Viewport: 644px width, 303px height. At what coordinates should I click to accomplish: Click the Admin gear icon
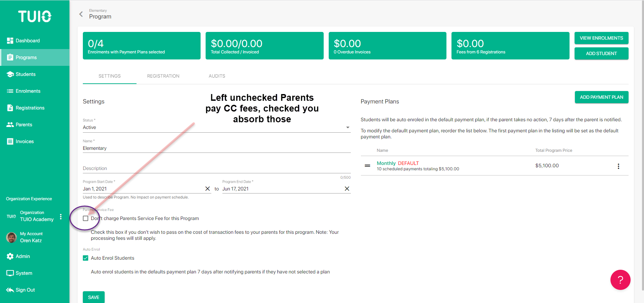coord(10,256)
